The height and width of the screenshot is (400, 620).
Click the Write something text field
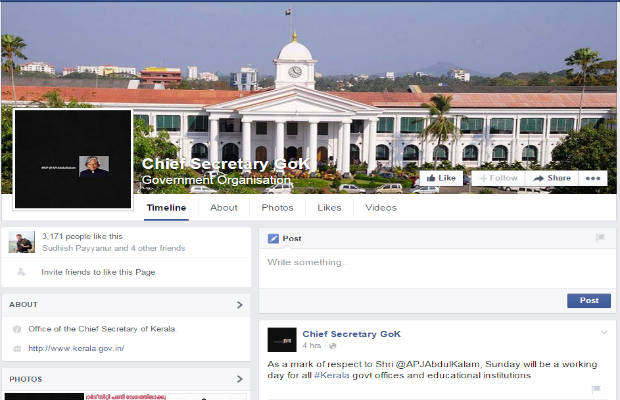pyautogui.click(x=437, y=268)
